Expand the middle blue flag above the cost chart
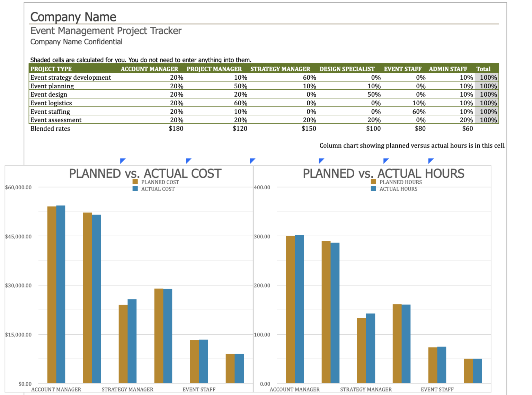Viewport: 532px width, 395px height. pyautogui.click(x=188, y=160)
